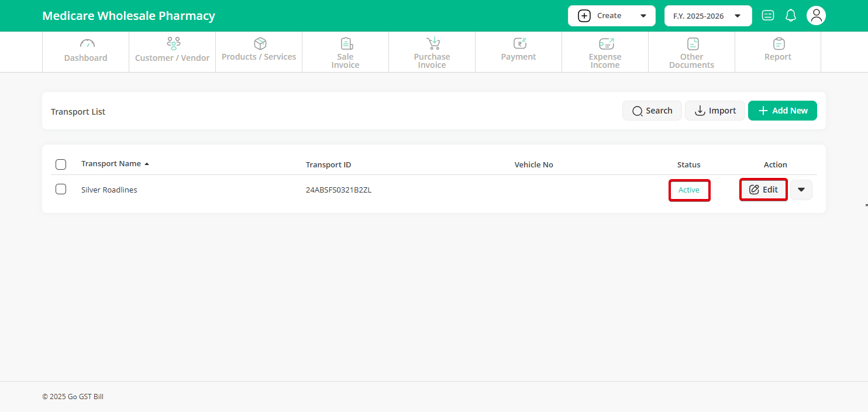Click the keyboard shortcuts icon in header
Screen dimensions: 868x412
click(768, 16)
